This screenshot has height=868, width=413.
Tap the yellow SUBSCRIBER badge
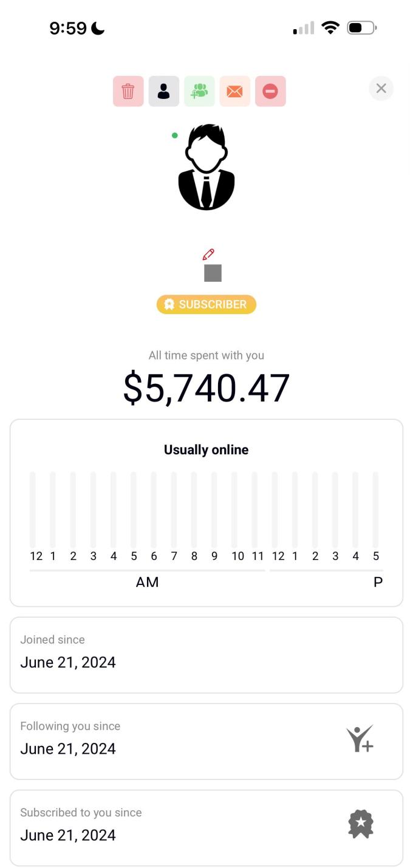(x=206, y=304)
